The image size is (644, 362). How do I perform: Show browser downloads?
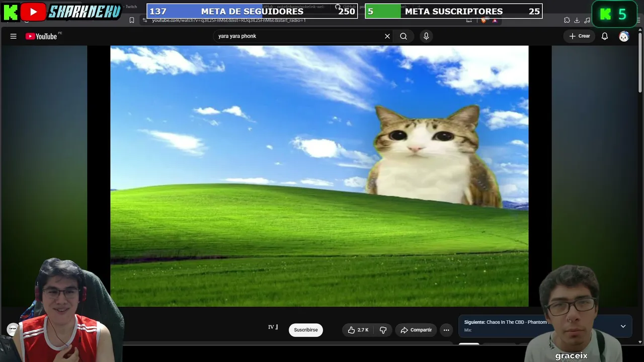(577, 20)
